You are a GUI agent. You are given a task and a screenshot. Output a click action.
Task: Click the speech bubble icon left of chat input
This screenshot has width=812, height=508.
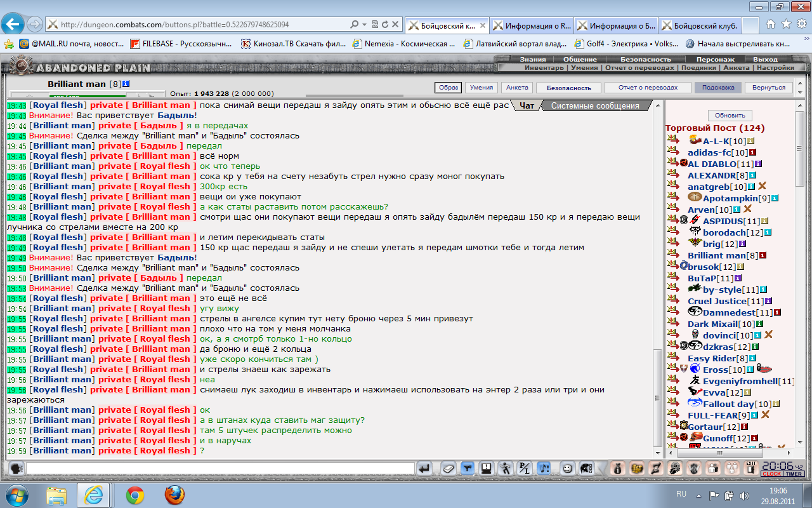(x=17, y=469)
